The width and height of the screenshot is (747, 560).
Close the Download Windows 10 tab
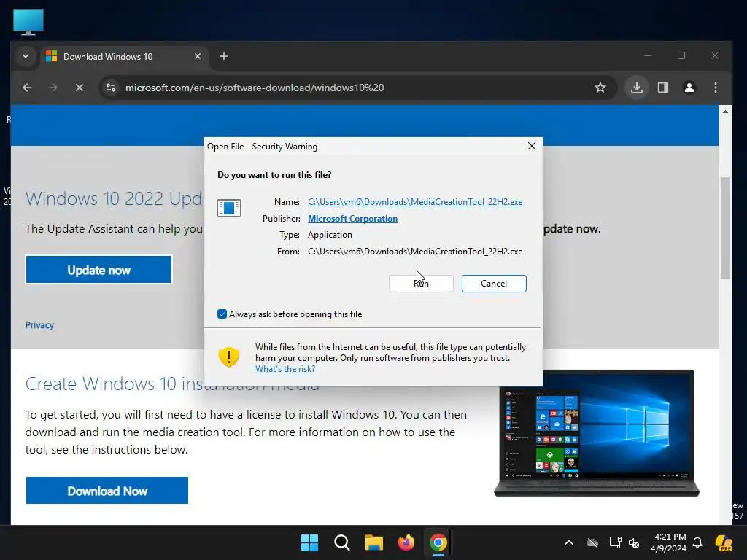pos(198,56)
